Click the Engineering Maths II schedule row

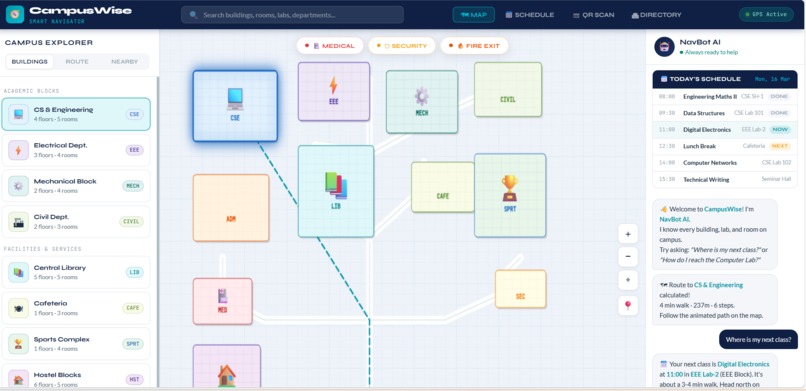(725, 97)
